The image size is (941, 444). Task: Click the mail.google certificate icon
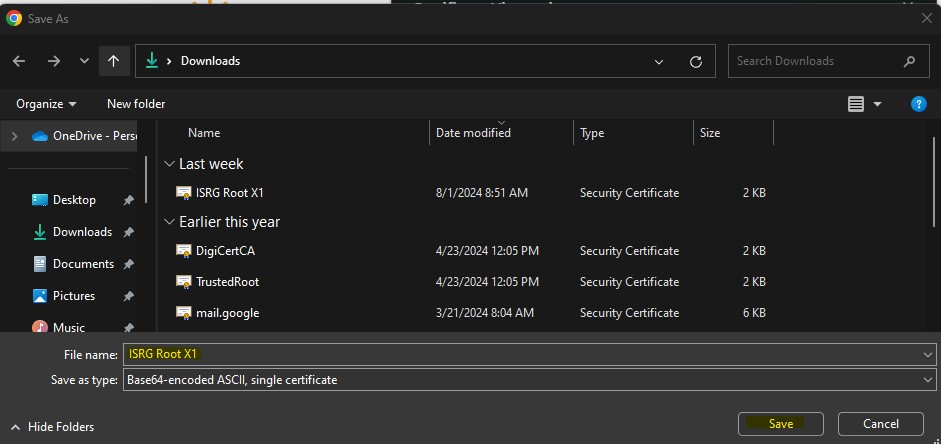click(x=184, y=313)
